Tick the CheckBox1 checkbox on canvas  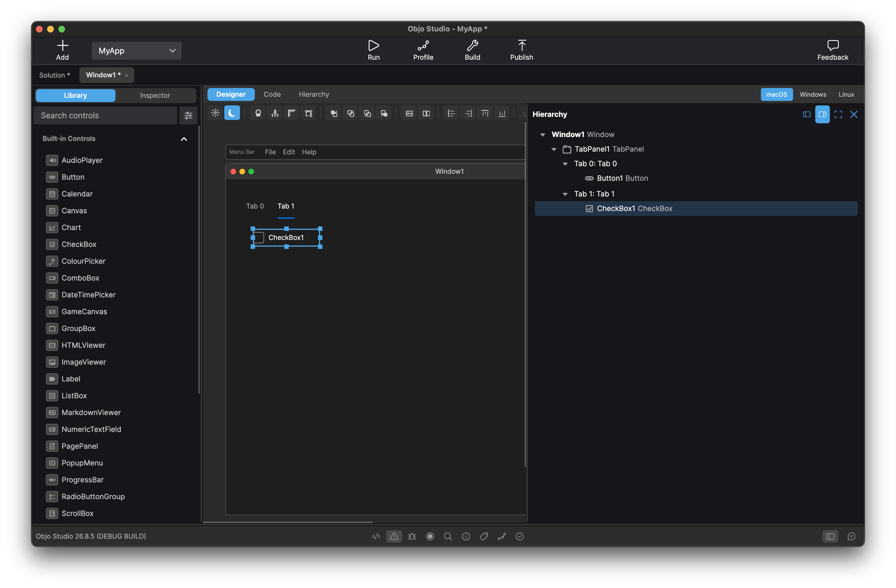tap(259, 238)
